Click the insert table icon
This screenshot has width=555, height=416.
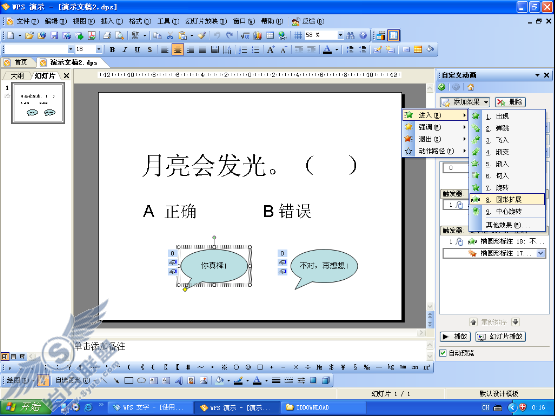(x=270, y=35)
